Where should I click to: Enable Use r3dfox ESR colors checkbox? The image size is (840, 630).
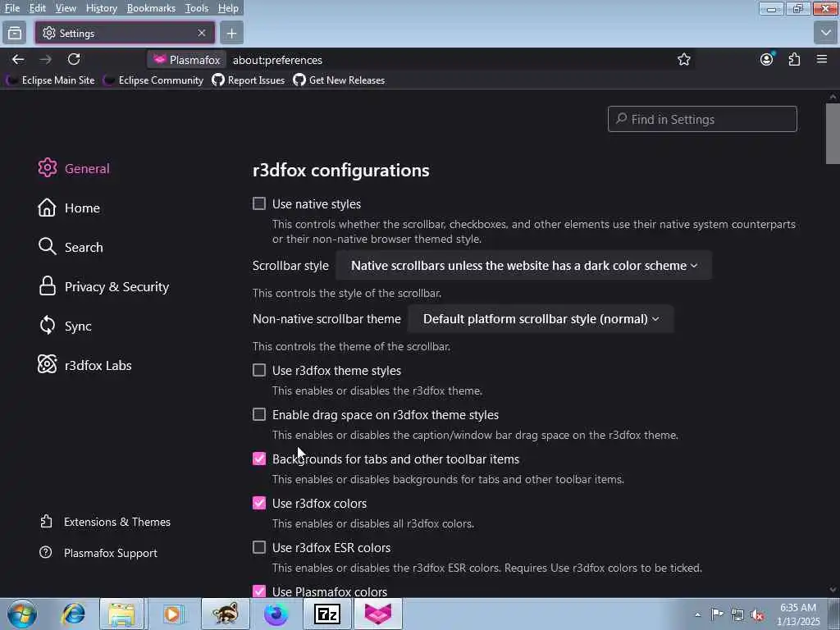coord(259,547)
